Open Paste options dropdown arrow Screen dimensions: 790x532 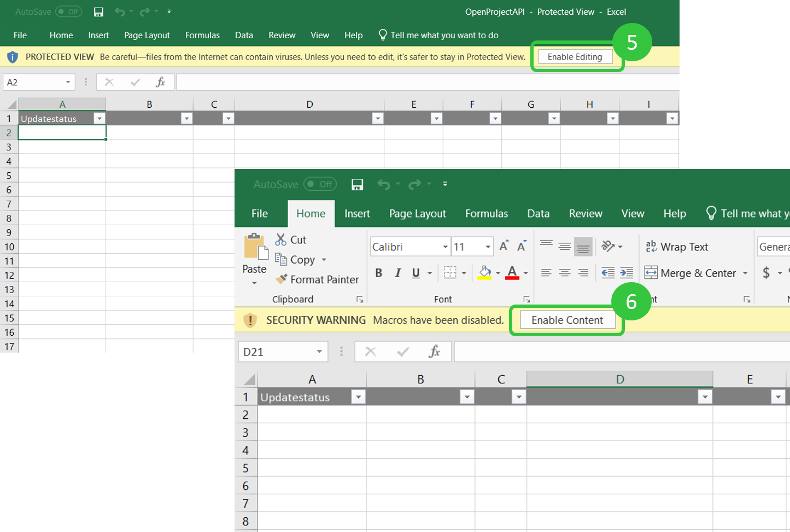pos(254,283)
